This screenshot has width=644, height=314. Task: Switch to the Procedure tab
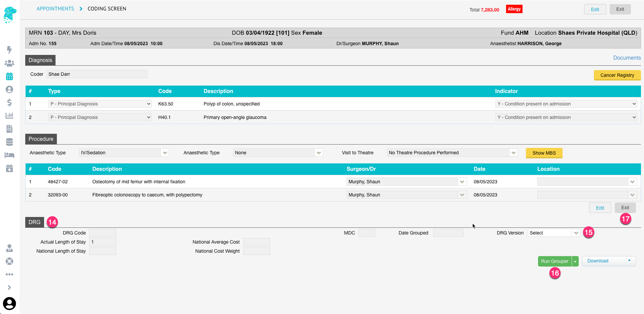tap(41, 139)
